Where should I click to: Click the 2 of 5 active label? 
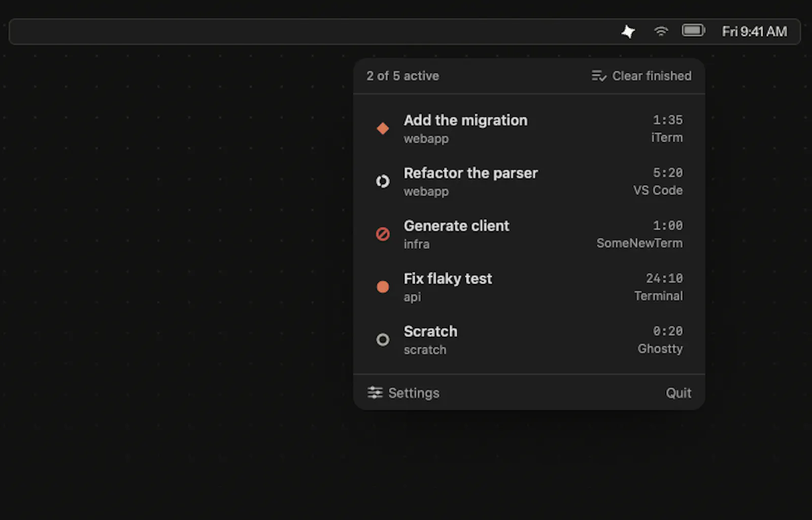click(x=403, y=76)
